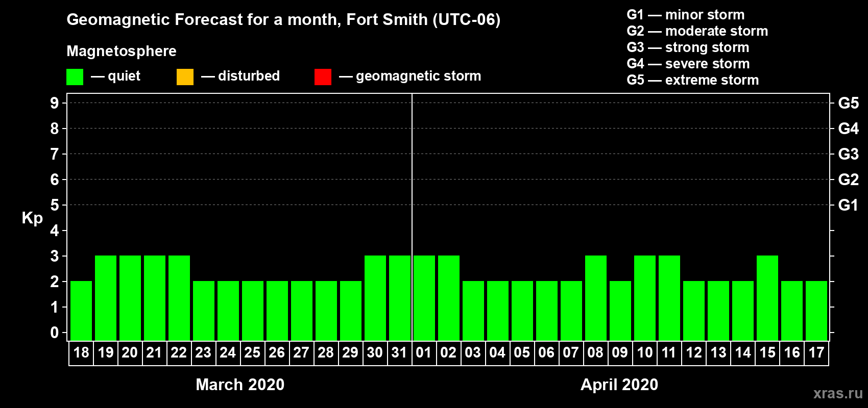
Task: Click the date label 18 in March
Action: pos(81,352)
